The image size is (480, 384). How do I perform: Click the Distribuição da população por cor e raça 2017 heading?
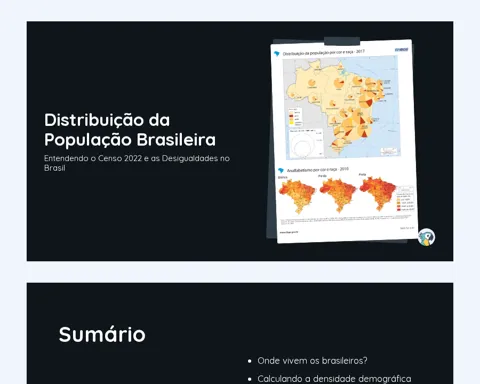(x=323, y=53)
